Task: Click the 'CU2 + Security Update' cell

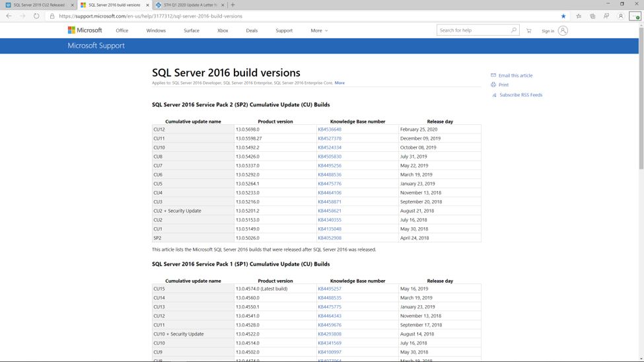Action: pyautogui.click(x=193, y=211)
